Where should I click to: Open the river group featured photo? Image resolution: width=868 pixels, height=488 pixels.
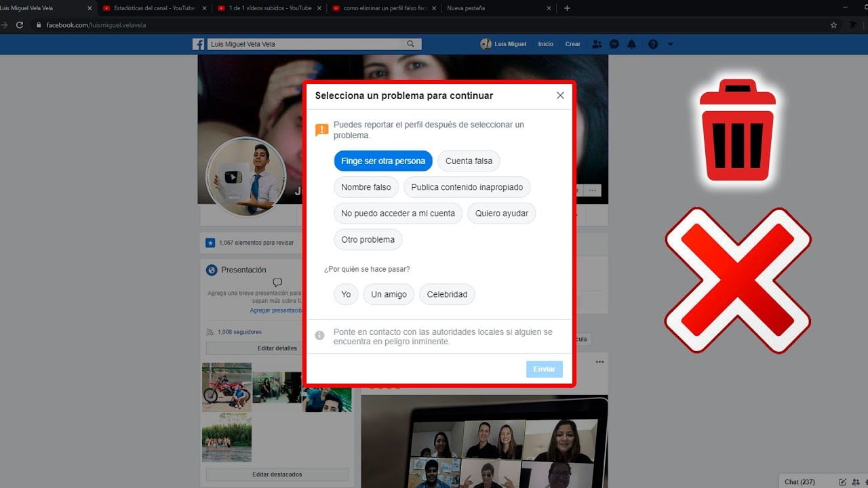(226, 438)
